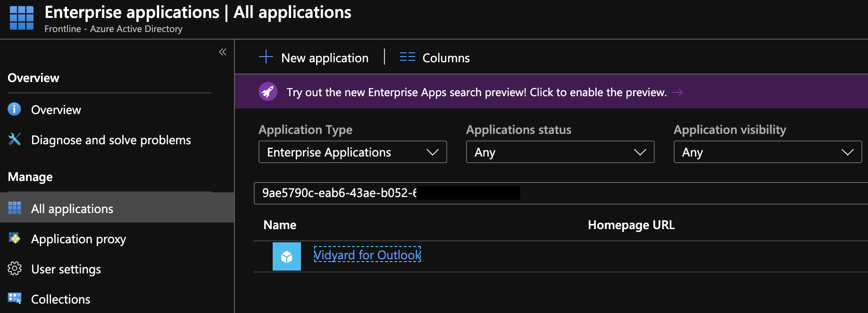
Task: Click the rocket icon in preview banner
Action: (268, 91)
